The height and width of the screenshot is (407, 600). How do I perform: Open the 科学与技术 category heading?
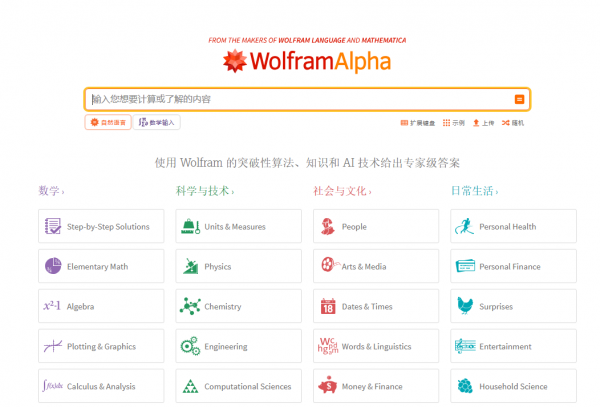click(x=205, y=191)
